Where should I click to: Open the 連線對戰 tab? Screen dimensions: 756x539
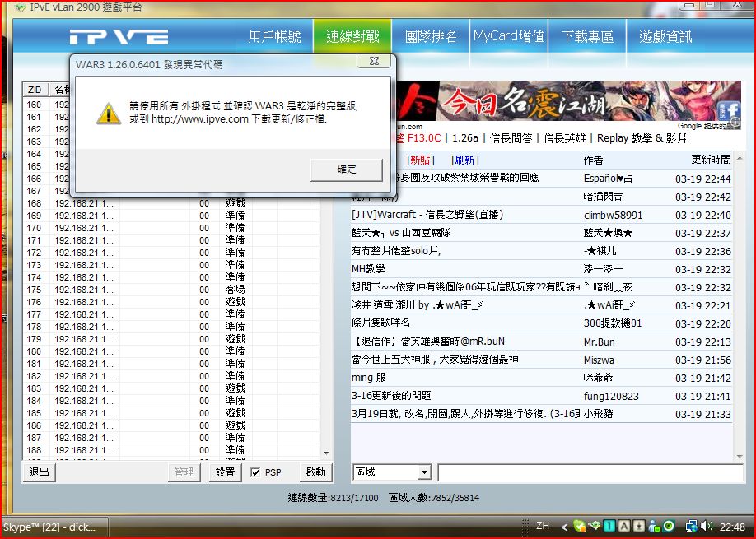(352, 37)
